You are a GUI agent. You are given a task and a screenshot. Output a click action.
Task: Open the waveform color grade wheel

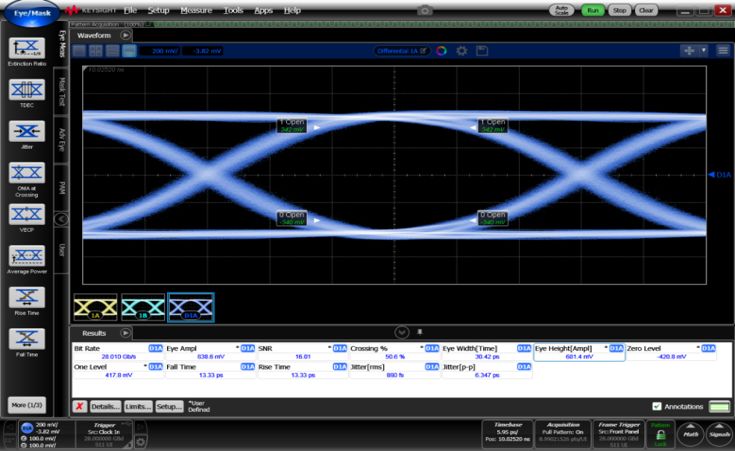pyautogui.click(x=441, y=50)
